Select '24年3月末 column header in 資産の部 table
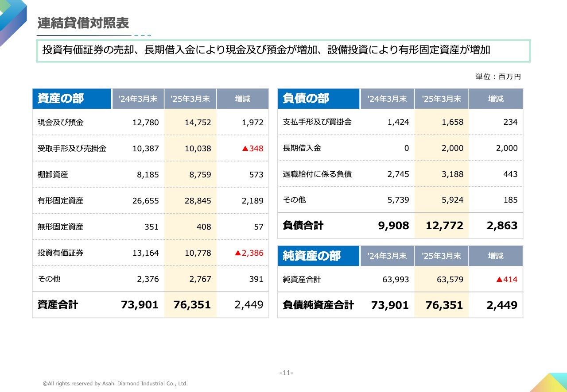The height and width of the screenshot is (392, 567). pos(138,99)
